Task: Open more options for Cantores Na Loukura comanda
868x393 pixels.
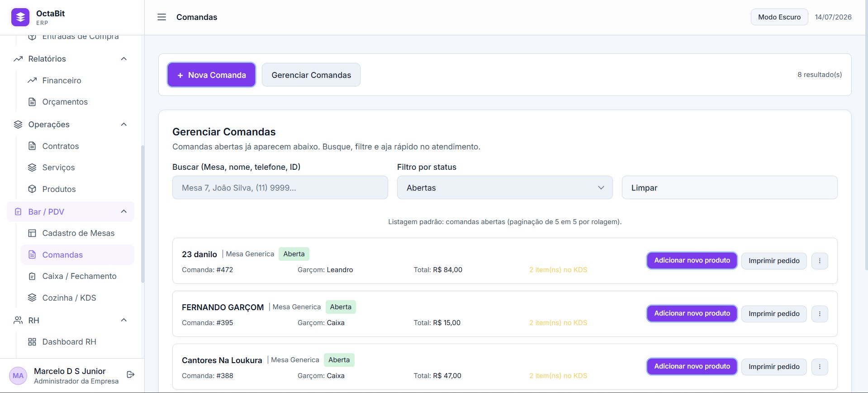Action: click(x=820, y=367)
